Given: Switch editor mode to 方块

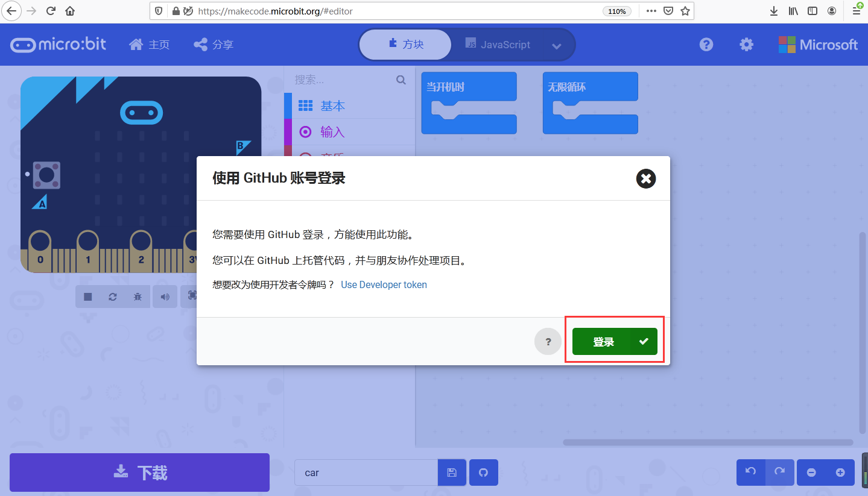Looking at the screenshot, I should pos(405,44).
